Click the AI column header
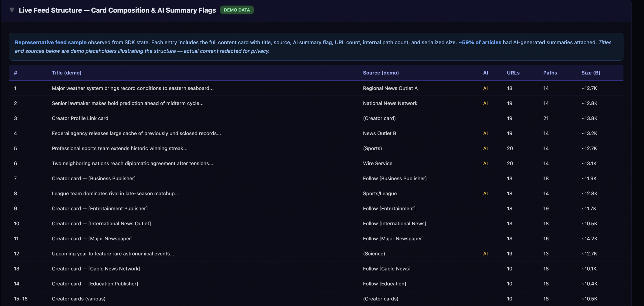 pyautogui.click(x=485, y=73)
